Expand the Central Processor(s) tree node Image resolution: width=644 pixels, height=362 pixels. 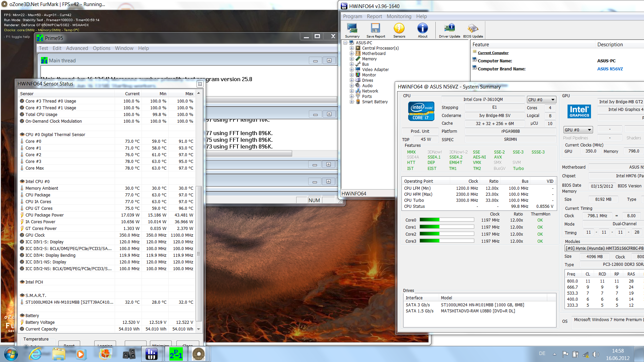pos(352,48)
